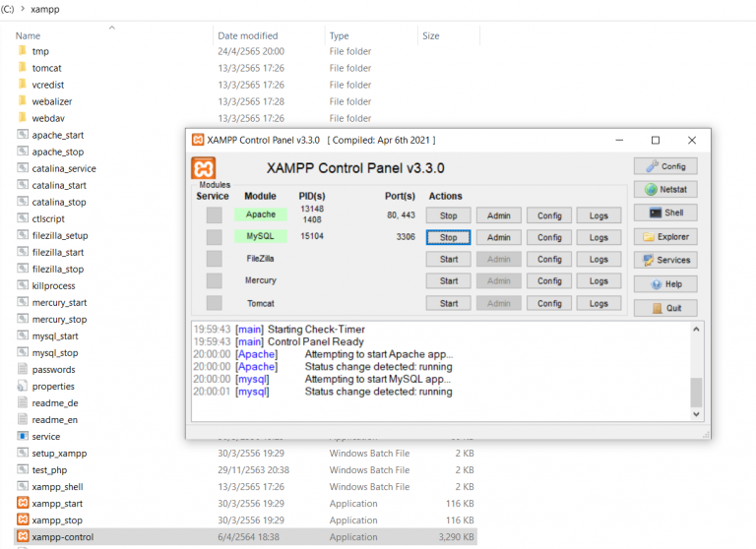This screenshot has height=549, width=756.
Task: Click the large XAMPP logo icon
Action: pyautogui.click(x=205, y=168)
